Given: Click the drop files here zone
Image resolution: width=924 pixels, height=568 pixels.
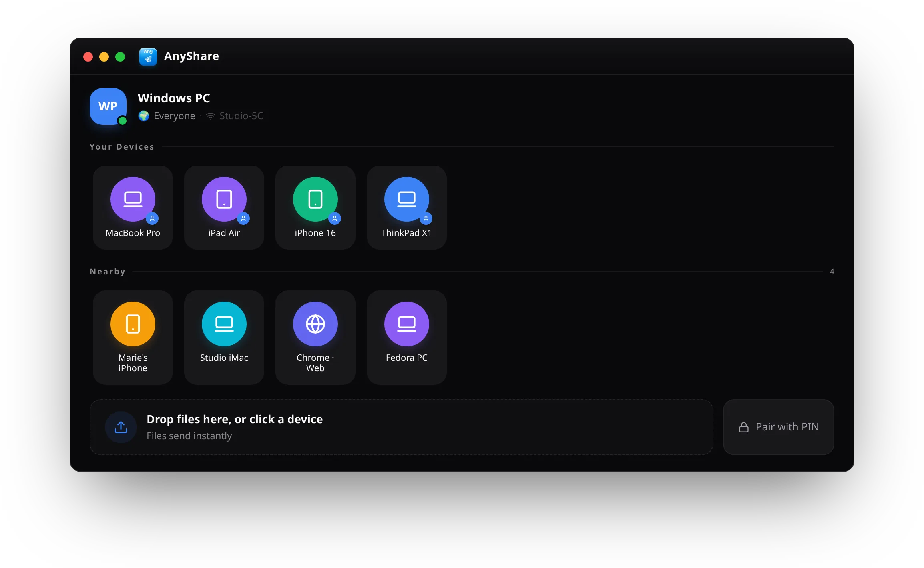Looking at the screenshot, I should (x=401, y=427).
